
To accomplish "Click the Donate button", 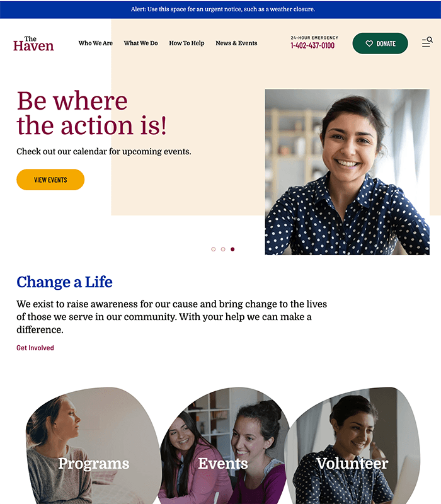I will (381, 43).
